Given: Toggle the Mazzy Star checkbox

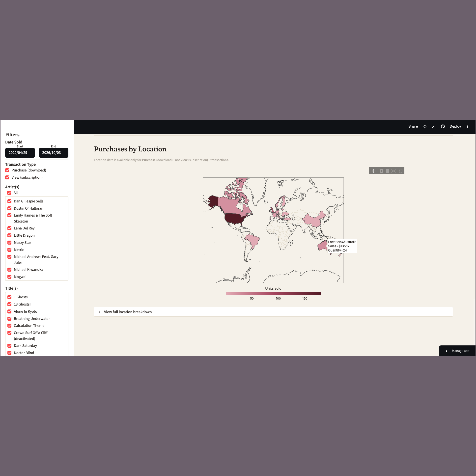Looking at the screenshot, I should tap(9, 243).
